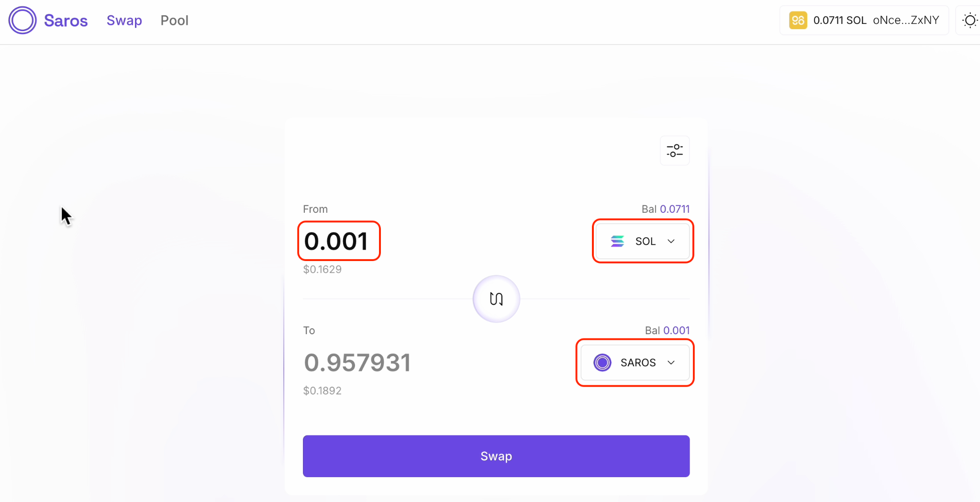Screen dimensions: 980x502
Task: Click the To amount field 0.957931
Action: pyautogui.click(x=357, y=362)
